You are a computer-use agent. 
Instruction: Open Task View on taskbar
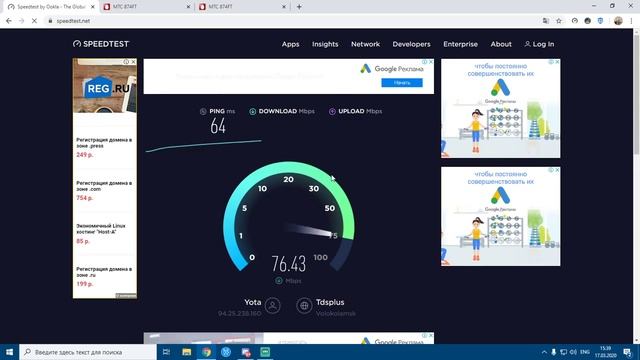(x=166, y=352)
